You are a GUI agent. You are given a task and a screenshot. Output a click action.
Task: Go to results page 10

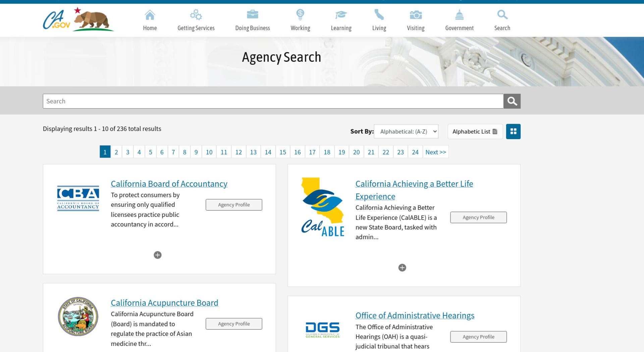click(x=209, y=152)
